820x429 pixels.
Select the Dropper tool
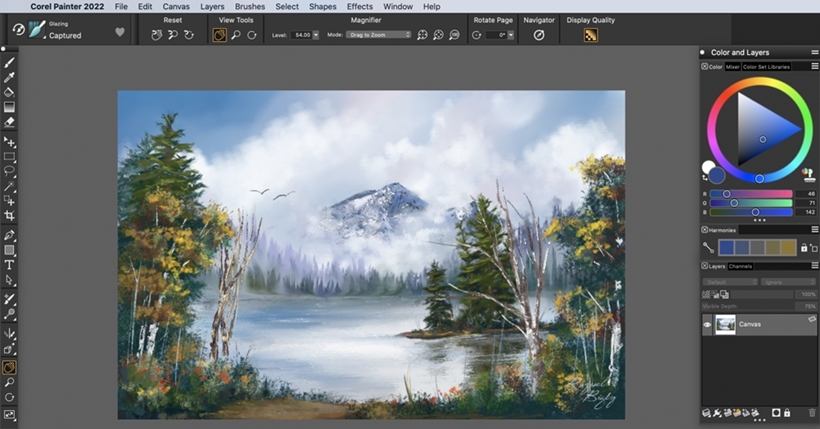click(x=9, y=77)
